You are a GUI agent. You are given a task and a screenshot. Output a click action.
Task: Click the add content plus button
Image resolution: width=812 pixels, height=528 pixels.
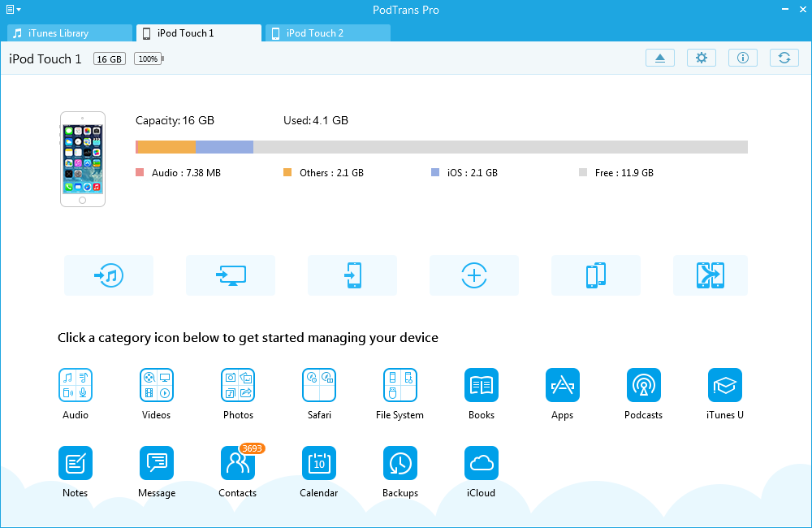474,275
